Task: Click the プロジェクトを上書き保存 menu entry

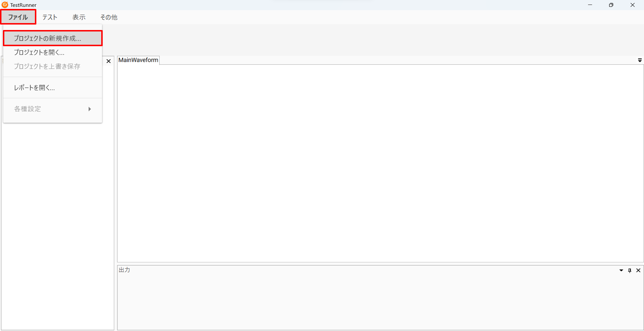Action: (x=47, y=66)
